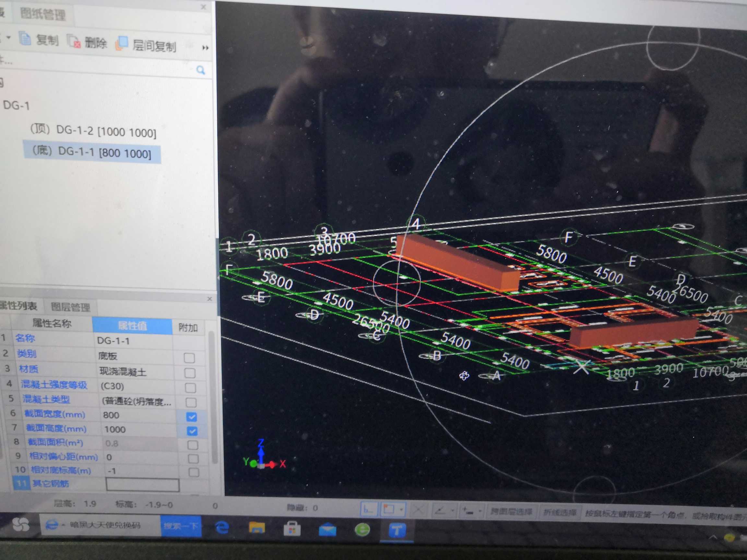Viewport: 747px width, 560px height.
Task: Open File Explorer folder taskbar icon
Action: tap(257, 527)
